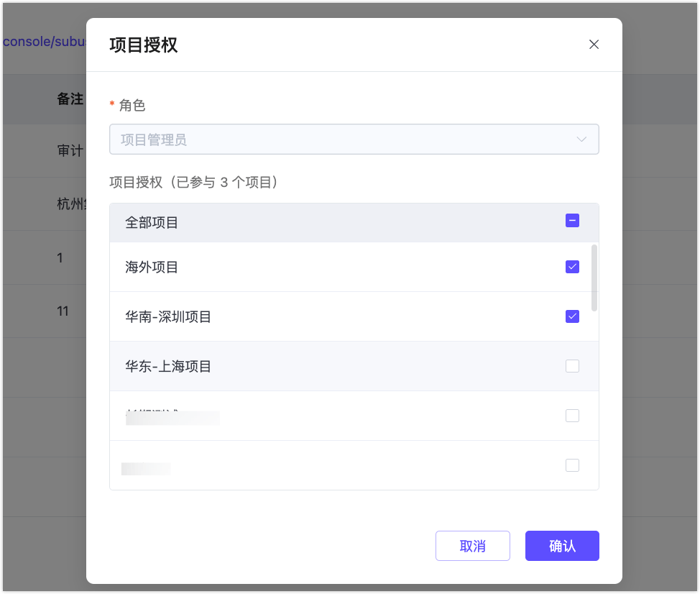Close the 项目授权 dialog via X icon
The width and height of the screenshot is (700, 594).
coord(594,44)
